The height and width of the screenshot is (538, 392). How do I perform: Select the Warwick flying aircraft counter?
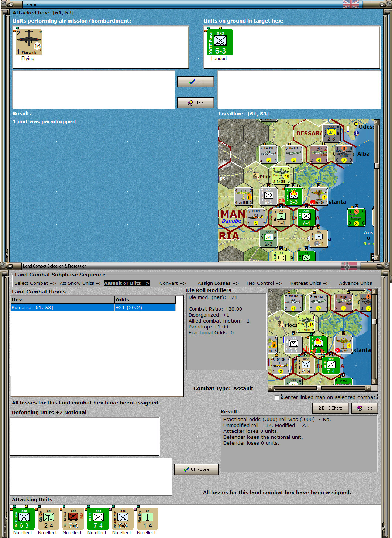[28, 42]
